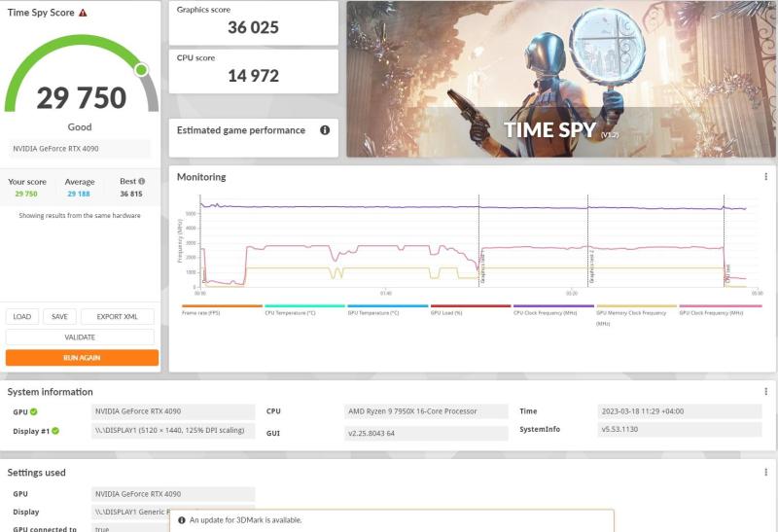The image size is (778, 532).
Task: Click the VALIDATE button
Action: pos(80,337)
